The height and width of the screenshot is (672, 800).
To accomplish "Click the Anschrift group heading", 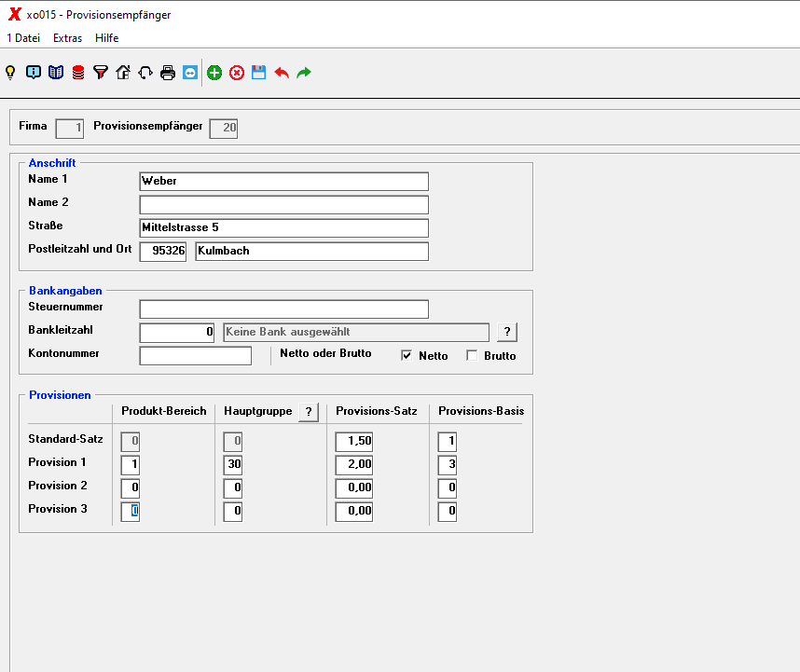I will 52,163.
